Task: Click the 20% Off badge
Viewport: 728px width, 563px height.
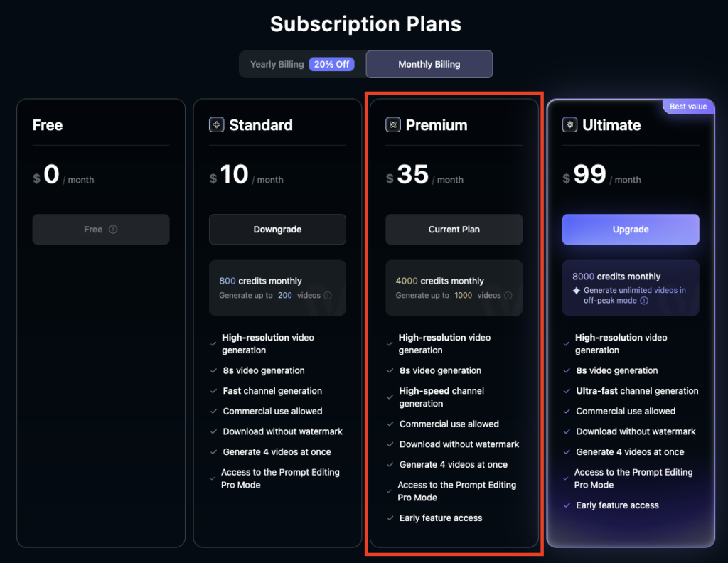Action: [331, 64]
